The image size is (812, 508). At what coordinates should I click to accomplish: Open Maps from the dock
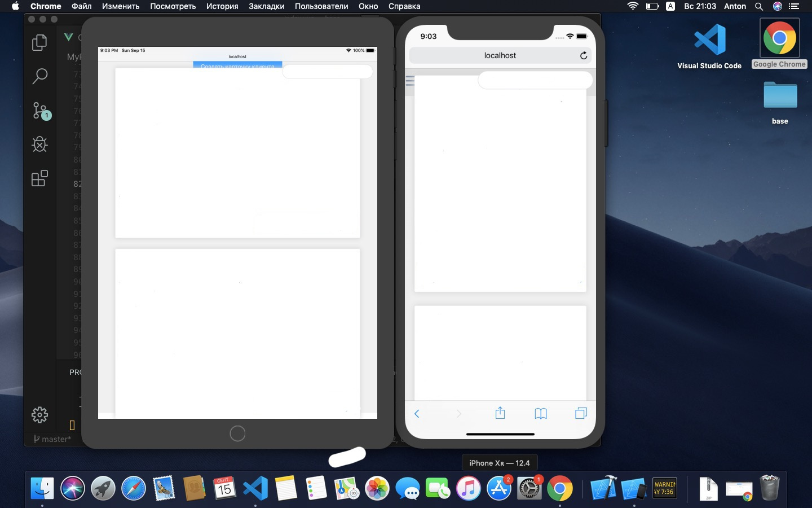pos(347,488)
